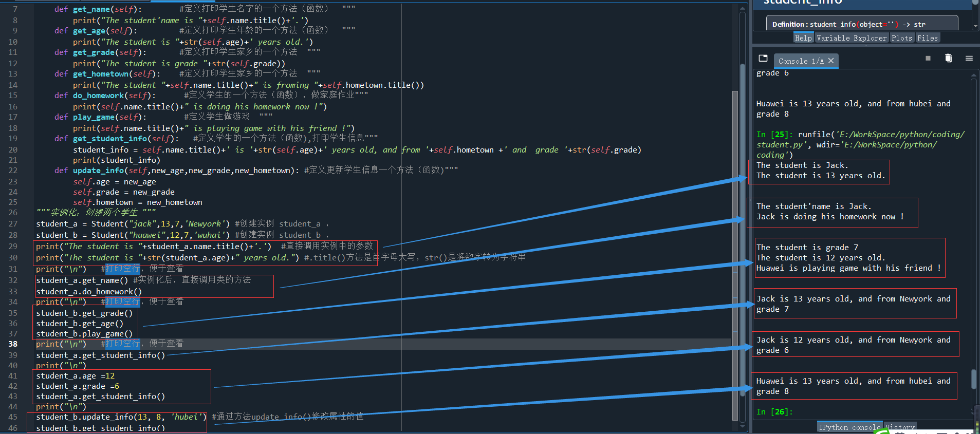980x434 pixels.
Task: Click 'student_b.update_info(13, 8, 'hubei')' line
Action: click(121, 417)
